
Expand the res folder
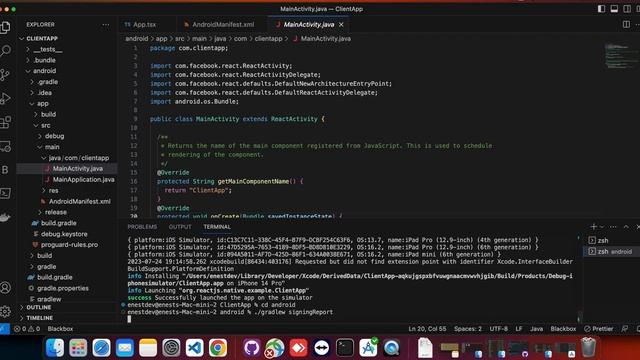[67, 190]
